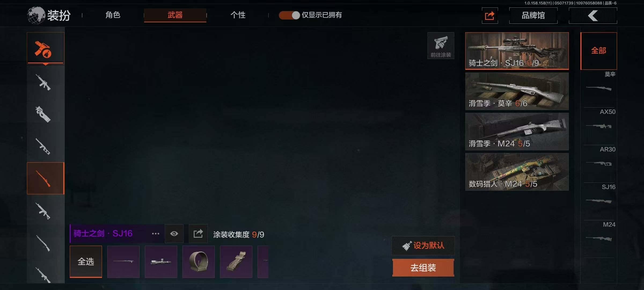Choose the P90 submachine gun sidebar icon
This screenshot has width=644, height=290.
[43, 114]
